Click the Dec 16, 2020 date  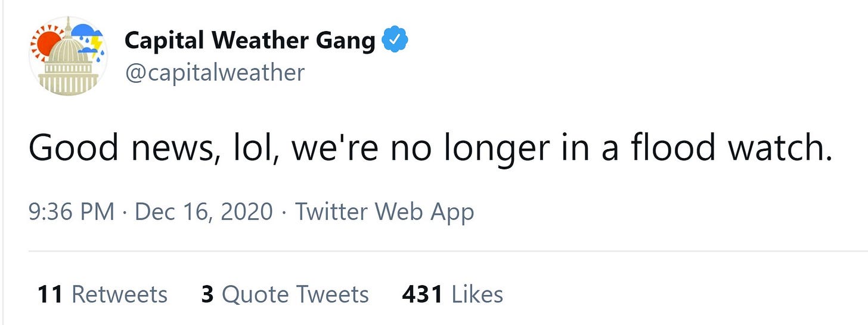coord(204,212)
